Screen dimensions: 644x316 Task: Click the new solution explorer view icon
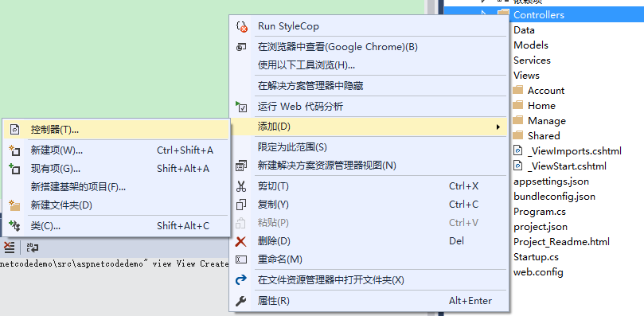coord(241,166)
